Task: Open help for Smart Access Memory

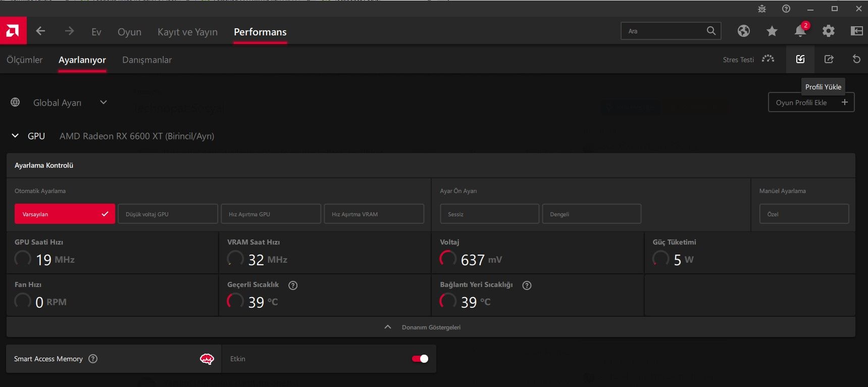Action: tap(93, 359)
